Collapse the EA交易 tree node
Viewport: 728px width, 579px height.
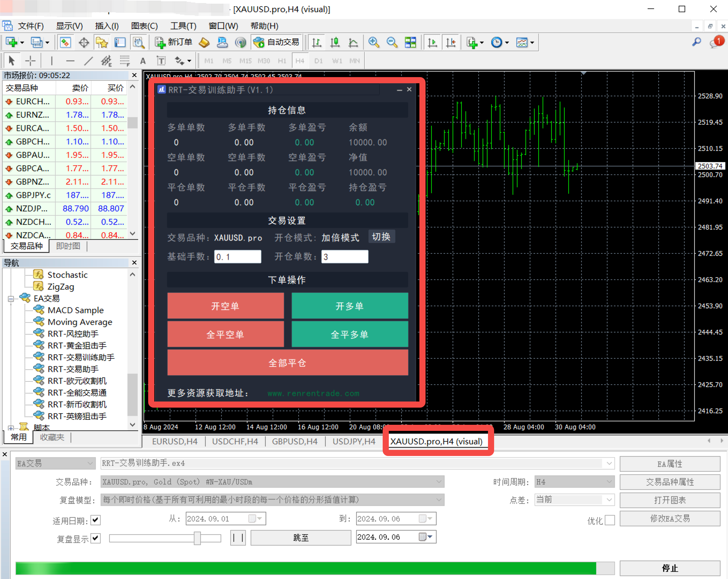point(11,298)
